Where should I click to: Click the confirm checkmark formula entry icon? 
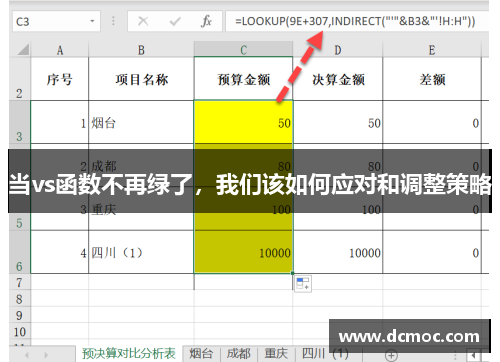tap(175, 21)
